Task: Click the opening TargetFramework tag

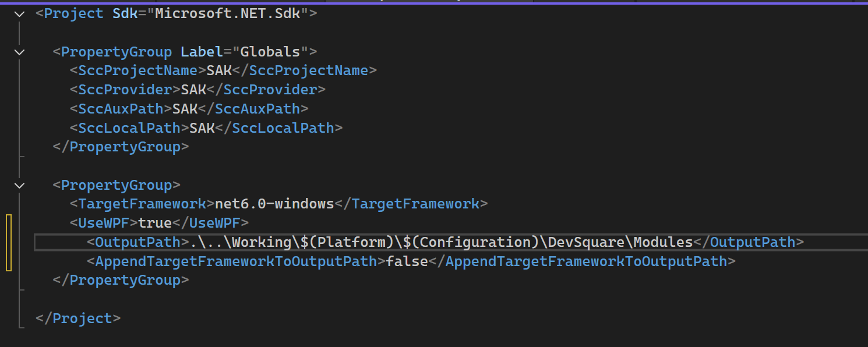Action: (142, 204)
